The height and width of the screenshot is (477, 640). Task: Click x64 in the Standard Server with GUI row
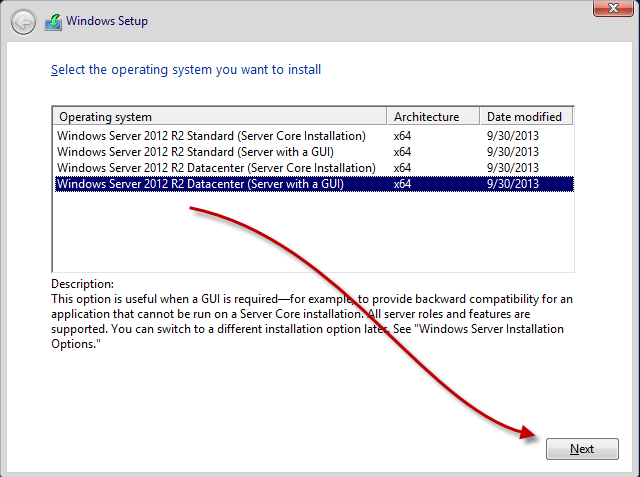pos(402,152)
